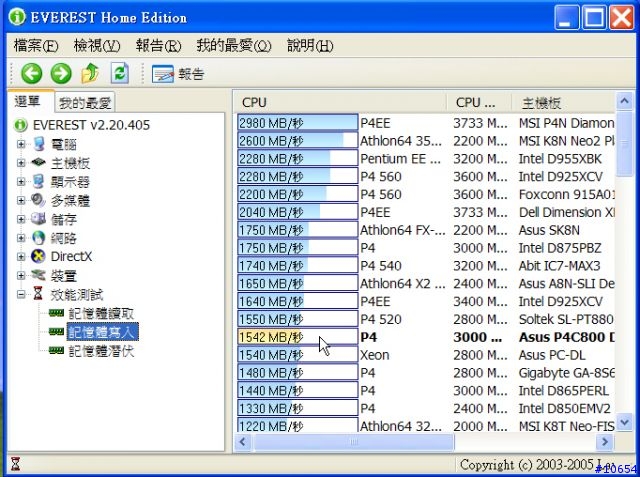Click the hourglass icon in status bar
Viewport: 640px width, 477px height.
pyautogui.click(x=16, y=464)
